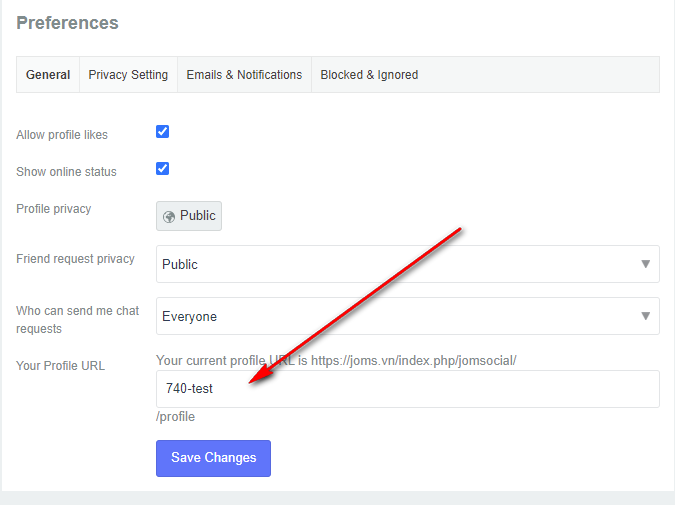This screenshot has width=675, height=505.
Task: Click the Show online status label
Action: click(66, 172)
